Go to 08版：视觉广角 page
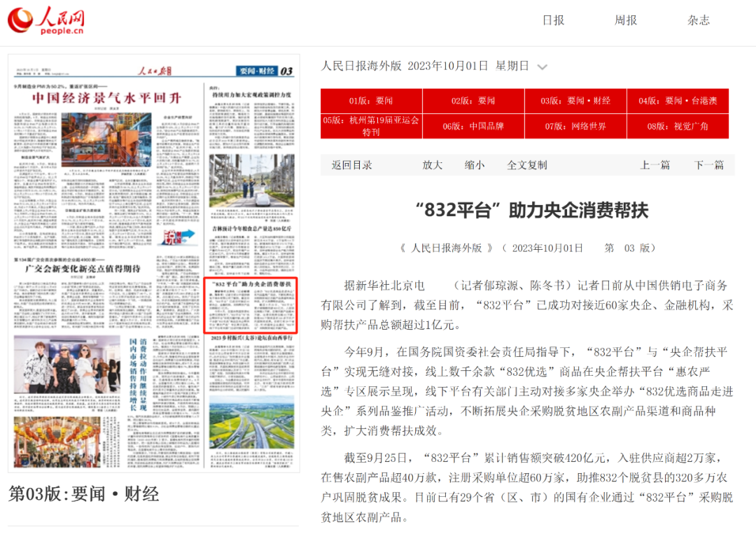Image resolution: width=756 pixels, height=534 pixels. pos(677,126)
